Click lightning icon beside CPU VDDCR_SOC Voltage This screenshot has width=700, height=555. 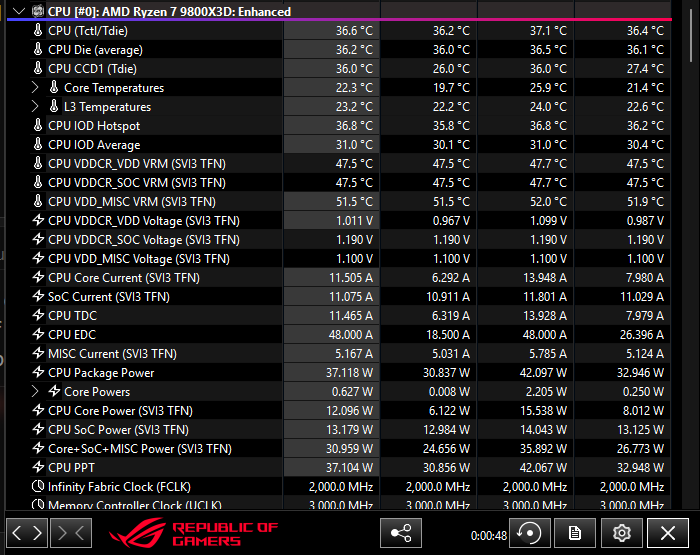point(38,239)
